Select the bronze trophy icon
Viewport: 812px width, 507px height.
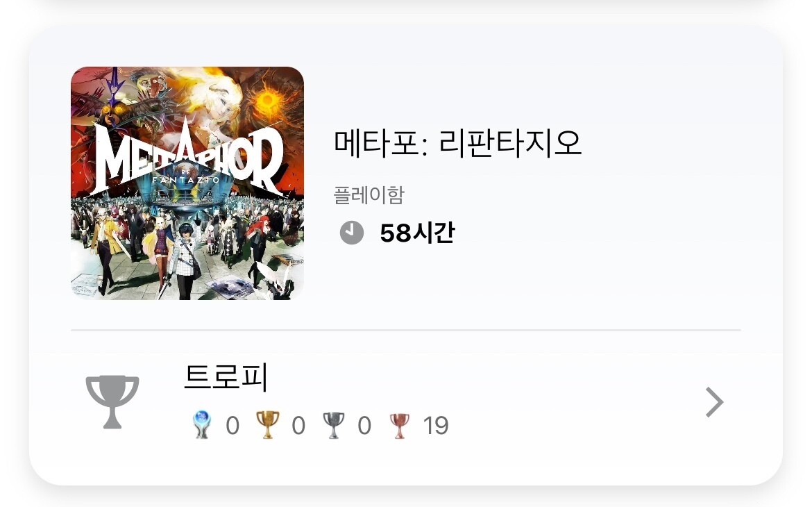(x=399, y=426)
